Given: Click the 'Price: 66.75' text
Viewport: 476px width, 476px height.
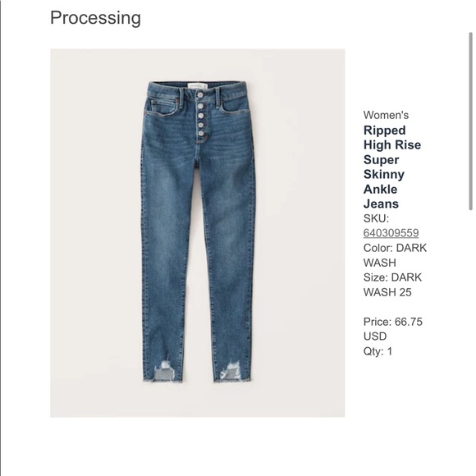Looking at the screenshot, I should click(x=393, y=322).
